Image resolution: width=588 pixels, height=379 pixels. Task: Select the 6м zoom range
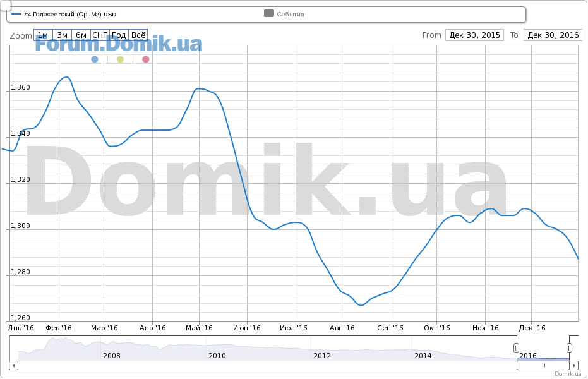click(81, 35)
